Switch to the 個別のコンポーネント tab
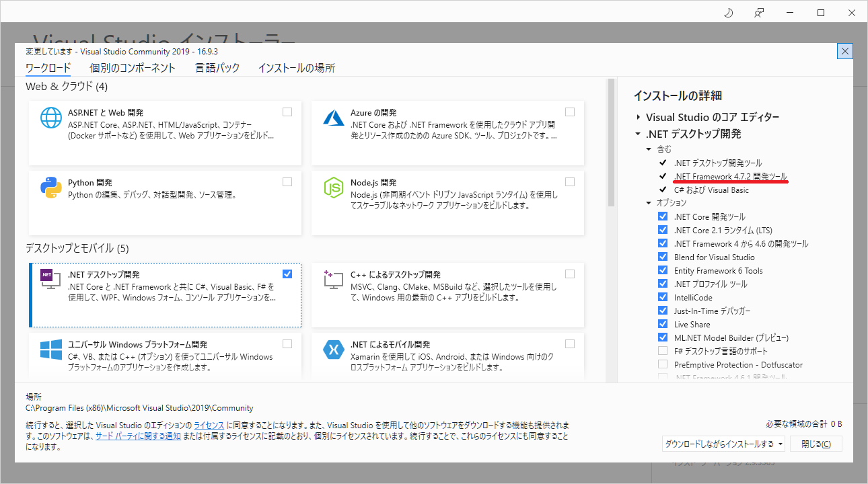Viewport: 868px width, 484px height. 133,68
